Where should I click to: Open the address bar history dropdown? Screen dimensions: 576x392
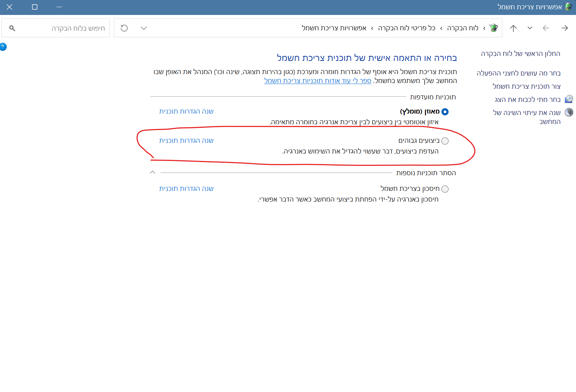[x=144, y=28]
